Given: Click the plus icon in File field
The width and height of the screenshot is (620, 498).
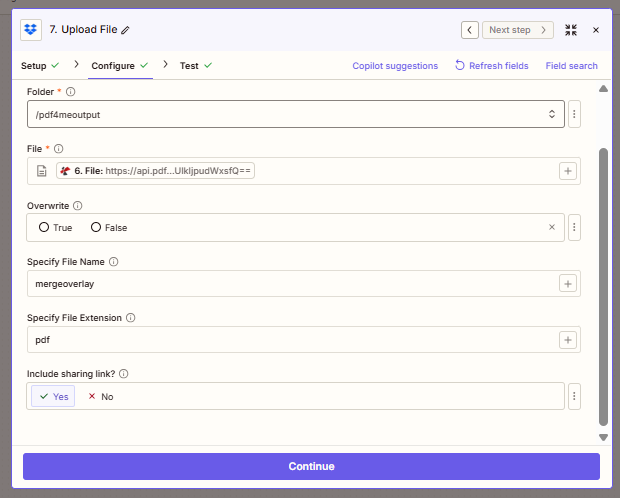Looking at the screenshot, I should (567, 171).
